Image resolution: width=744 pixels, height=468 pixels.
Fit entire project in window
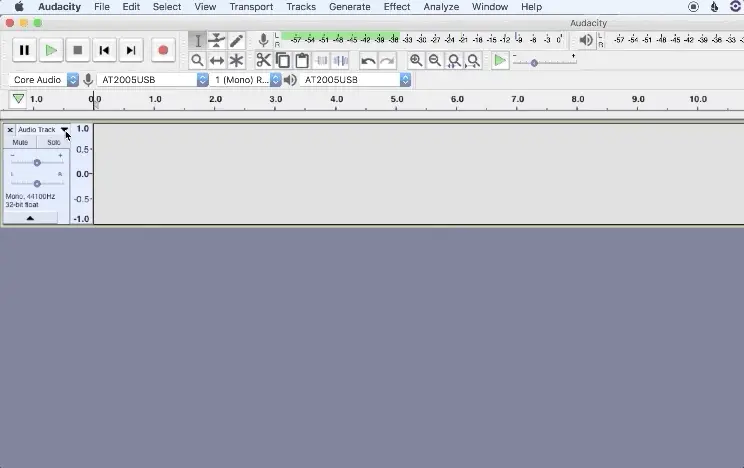tap(473, 61)
